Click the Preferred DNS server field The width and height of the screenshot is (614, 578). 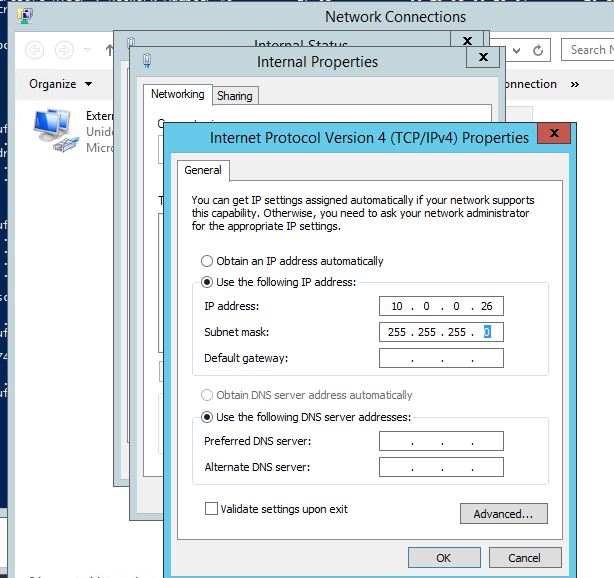[x=441, y=441]
